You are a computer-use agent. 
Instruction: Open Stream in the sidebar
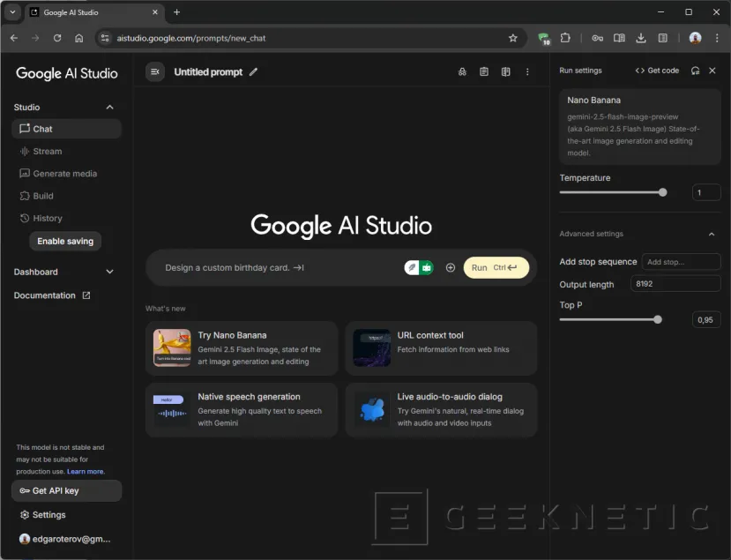pos(67,151)
